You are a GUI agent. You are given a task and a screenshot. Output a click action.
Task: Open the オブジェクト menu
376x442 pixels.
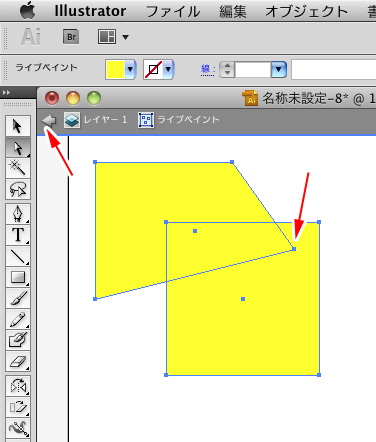click(x=306, y=12)
